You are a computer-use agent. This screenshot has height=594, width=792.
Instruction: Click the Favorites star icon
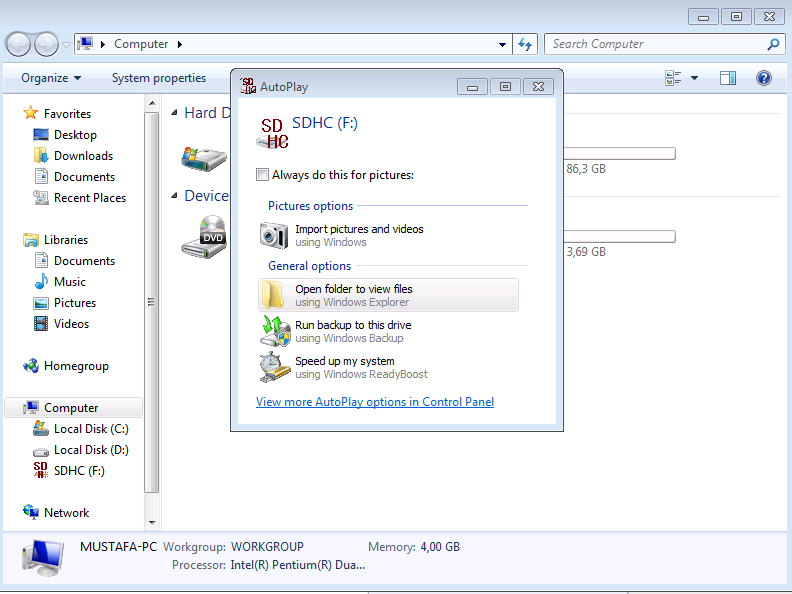click(31, 113)
